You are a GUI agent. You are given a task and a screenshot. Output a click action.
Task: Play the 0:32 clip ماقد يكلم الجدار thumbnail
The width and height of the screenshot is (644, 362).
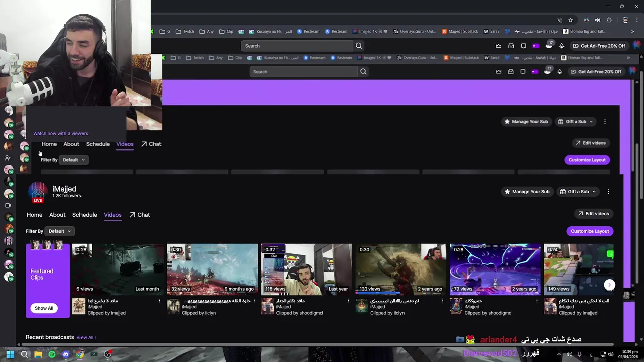point(306,269)
